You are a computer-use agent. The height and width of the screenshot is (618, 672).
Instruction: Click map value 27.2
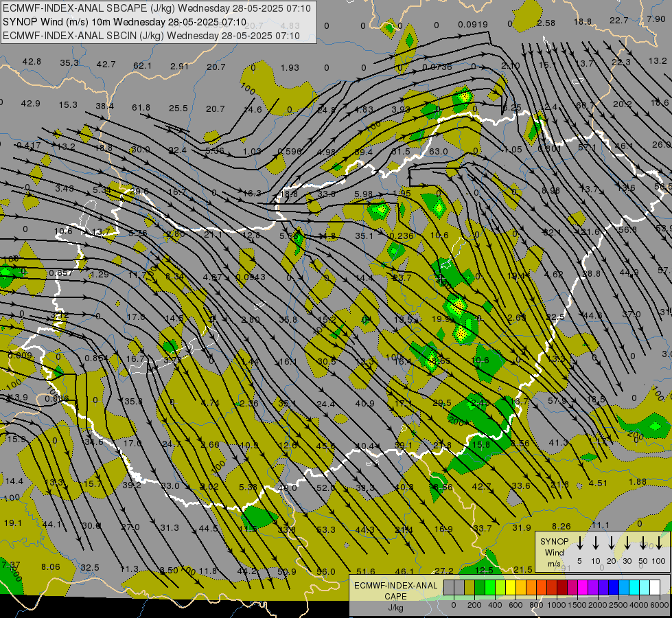coord(443,571)
